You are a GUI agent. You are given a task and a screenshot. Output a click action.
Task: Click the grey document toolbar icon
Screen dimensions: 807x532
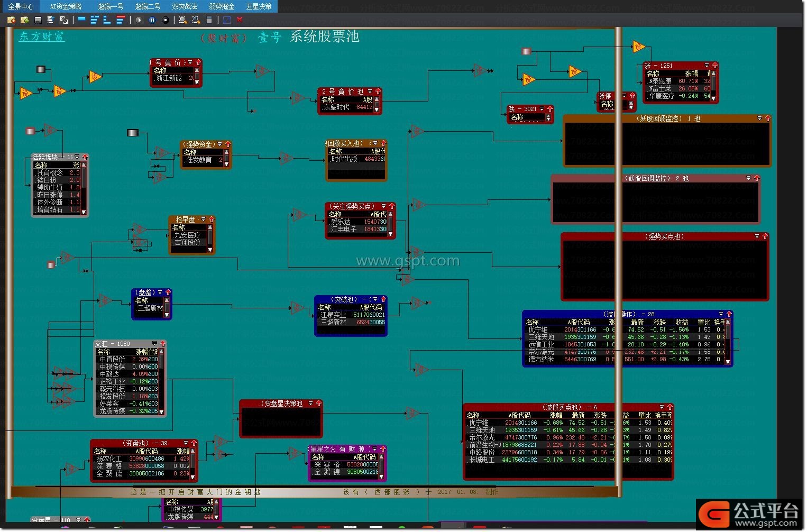point(209,20)
